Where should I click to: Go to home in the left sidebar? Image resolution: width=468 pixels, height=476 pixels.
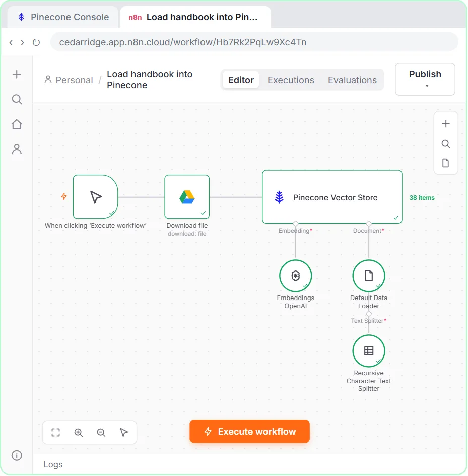click(x=17, y=124)
